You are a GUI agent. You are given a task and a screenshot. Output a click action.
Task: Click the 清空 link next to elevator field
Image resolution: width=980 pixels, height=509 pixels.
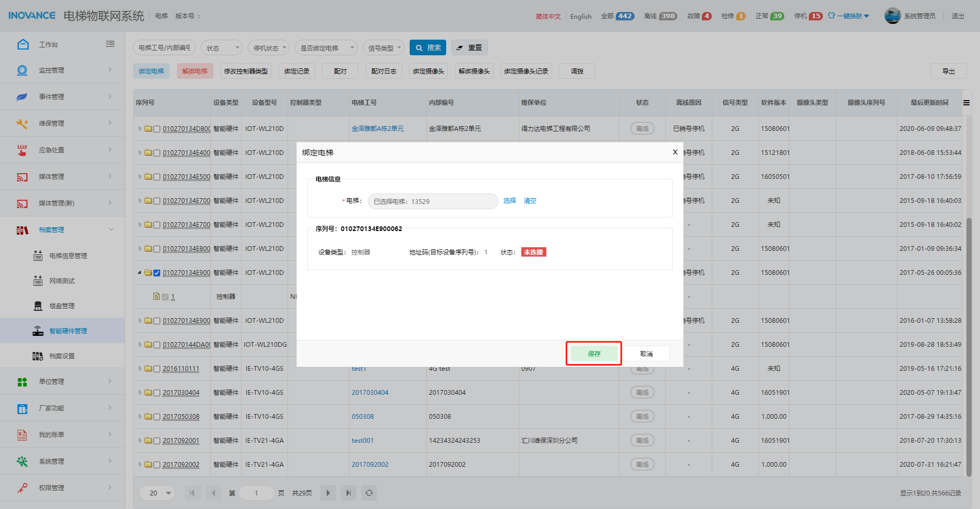[x=530, y=201]
